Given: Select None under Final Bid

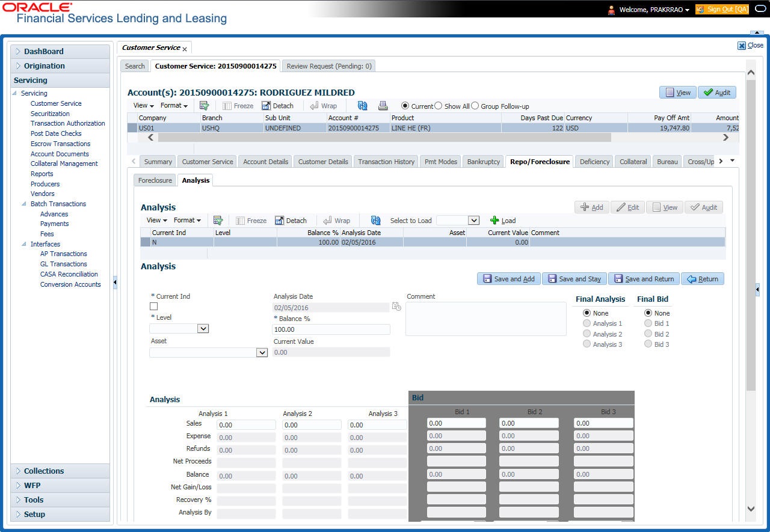Looking at the screenshot, I should pos(648,313).
